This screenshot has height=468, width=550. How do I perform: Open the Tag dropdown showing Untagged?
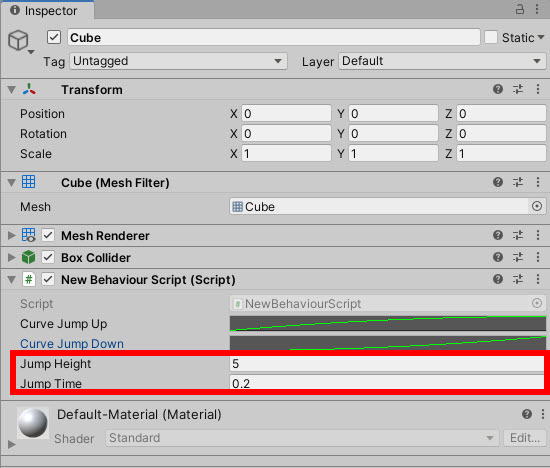tap(178, 61)
